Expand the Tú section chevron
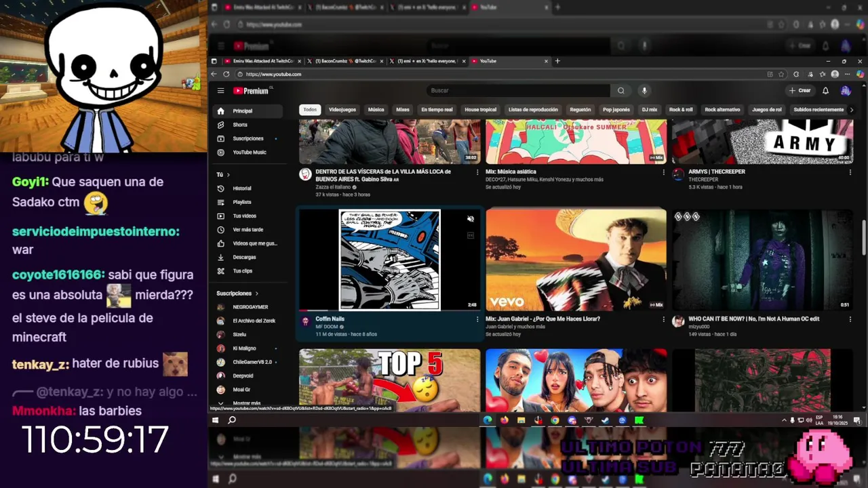868x488 pixels. (228, 174)
